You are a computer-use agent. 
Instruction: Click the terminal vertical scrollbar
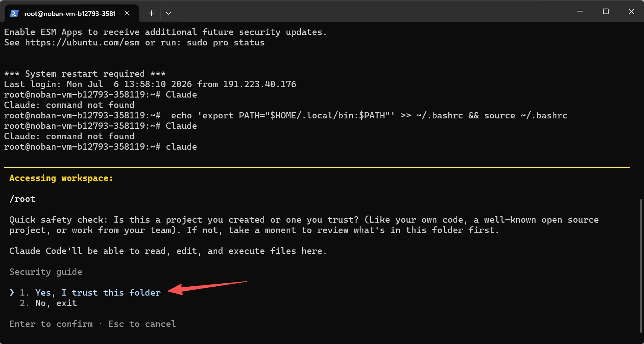click(641, 266)
